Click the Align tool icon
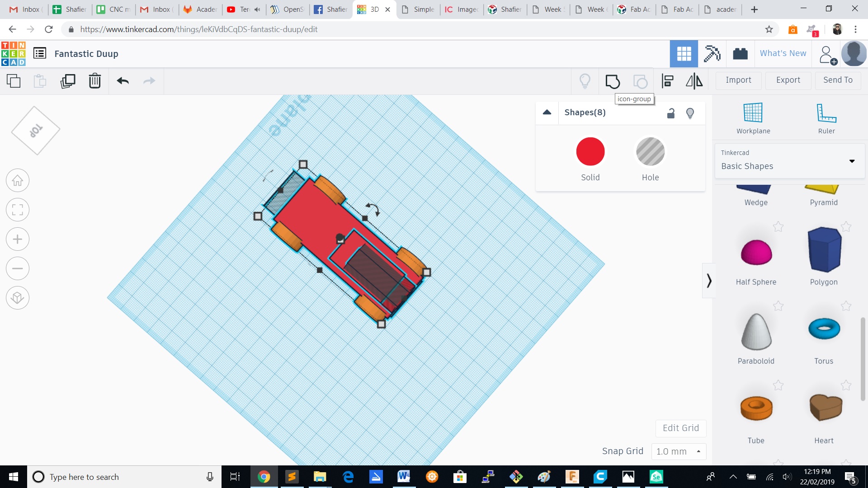Image resolution: width=868 pixels, height=488 pixels. 668,81
